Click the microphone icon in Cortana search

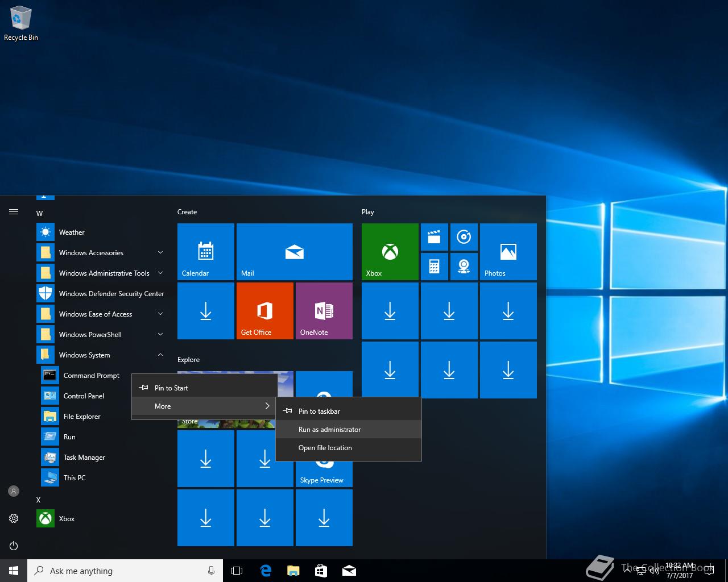tap(212, 571)
